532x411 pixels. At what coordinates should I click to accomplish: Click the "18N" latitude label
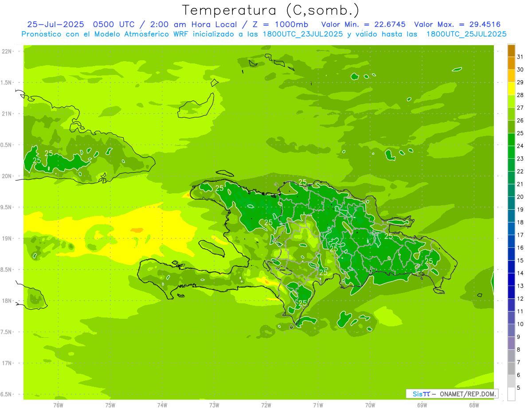coord(8,301)
